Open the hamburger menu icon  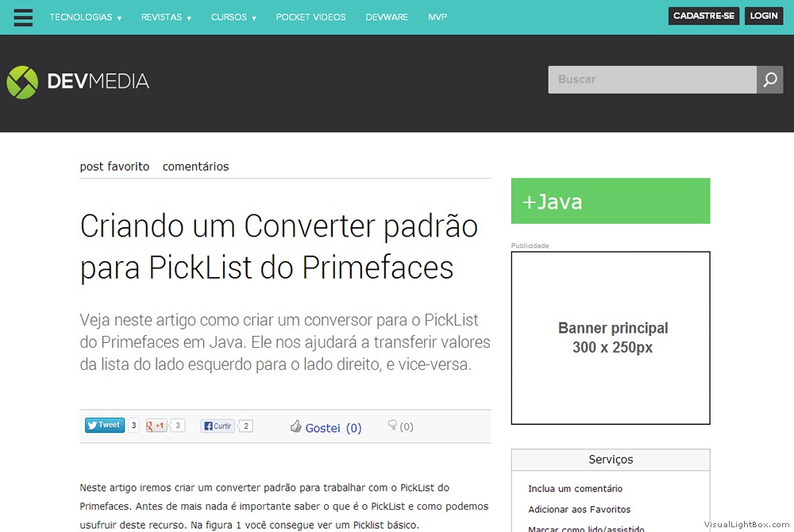click(x=23, y=17)
